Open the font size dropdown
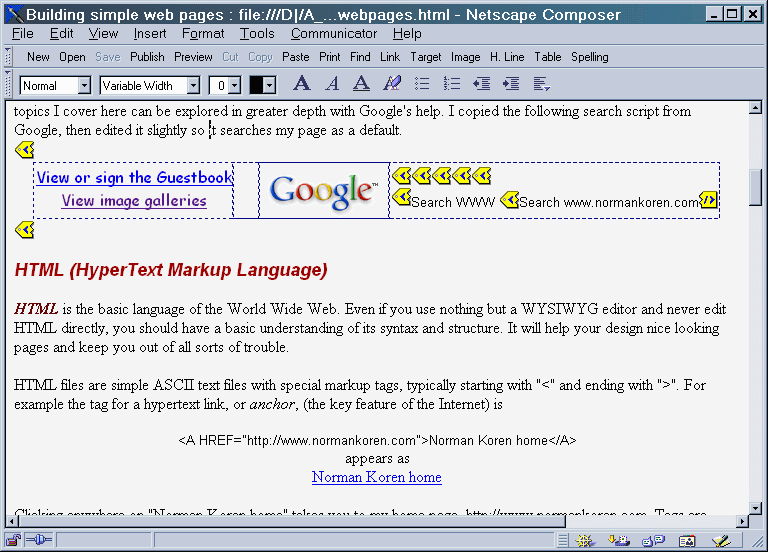 (235, 86)
